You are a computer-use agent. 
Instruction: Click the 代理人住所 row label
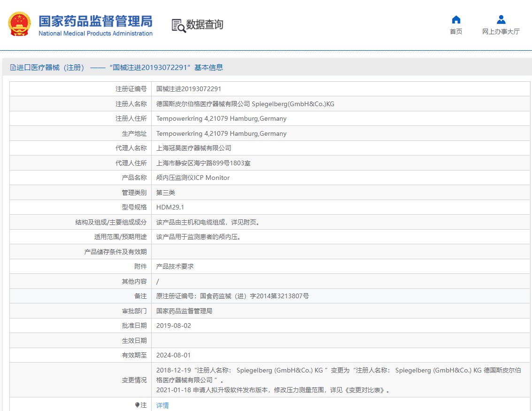(x=131, y=163)
